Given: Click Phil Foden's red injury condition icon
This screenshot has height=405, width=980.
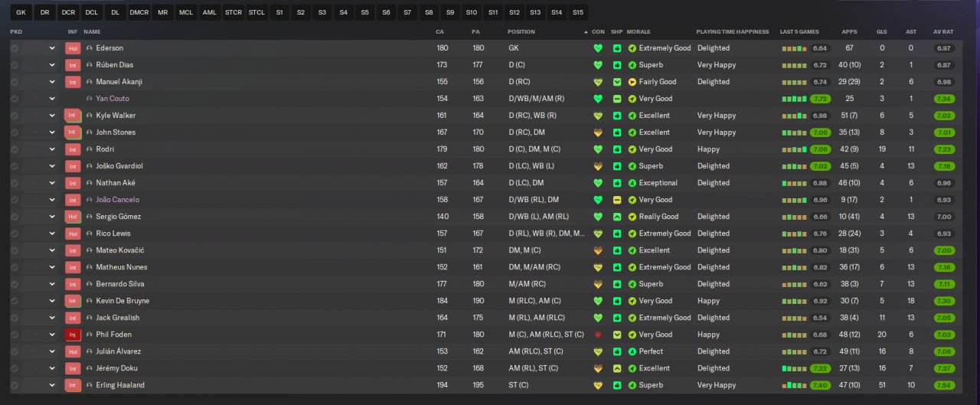Looking at the screenshot, I should (x=598, y=335).
